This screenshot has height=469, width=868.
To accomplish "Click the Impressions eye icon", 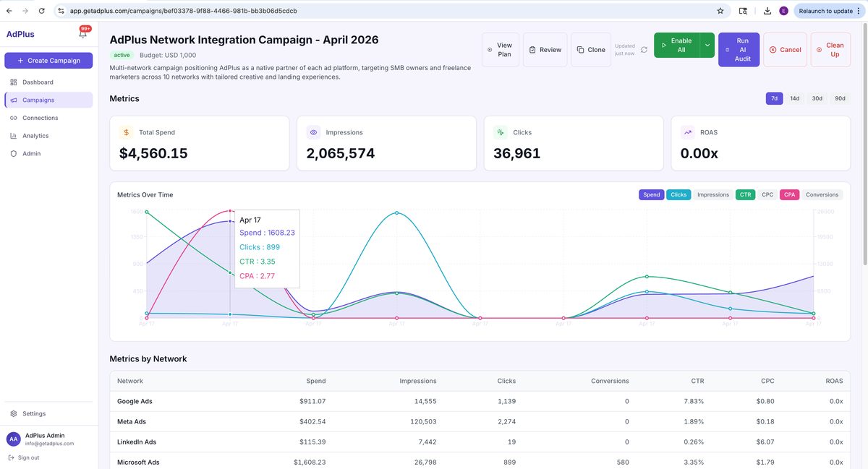I will point(313,132).
